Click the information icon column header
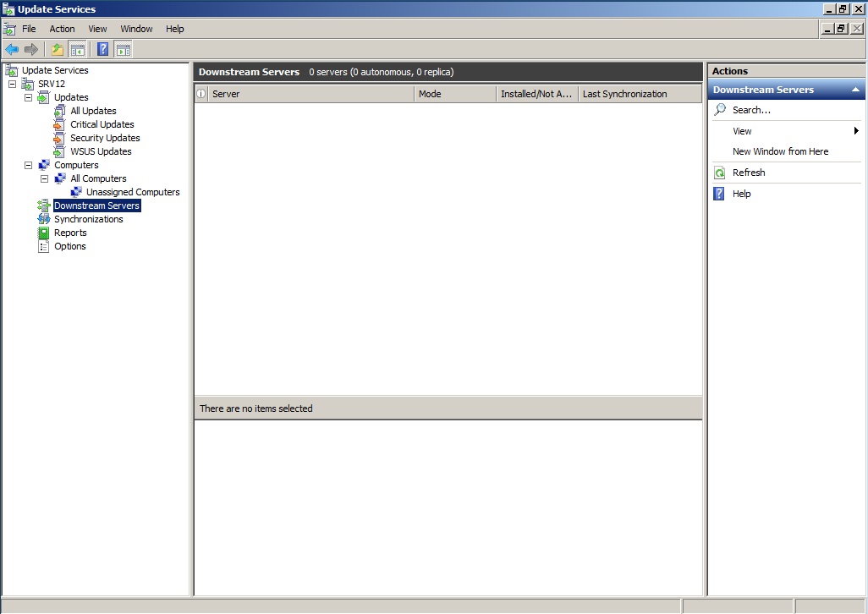 [x=201, y=94]
